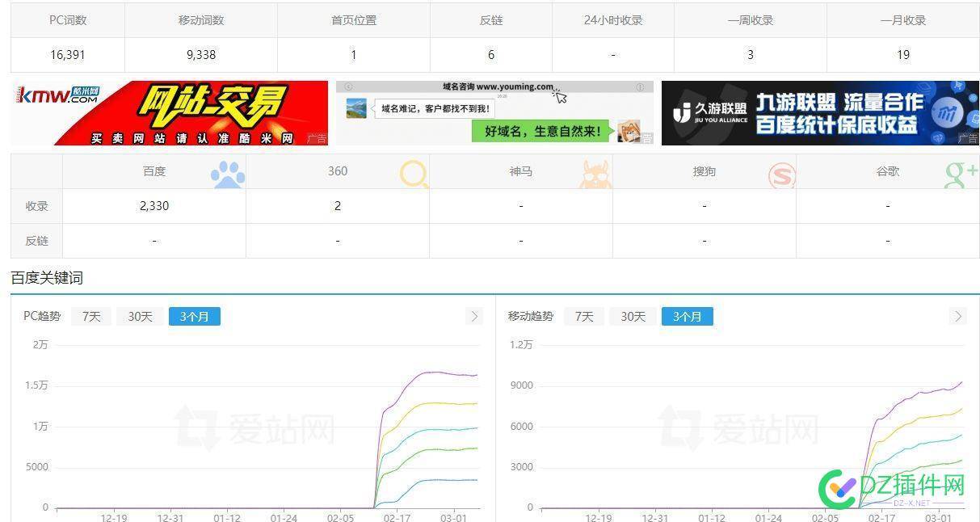This screenshot has height=522, width=980.
Task: Click 移动词数 value 9,338
Action: tap(201, 55)
